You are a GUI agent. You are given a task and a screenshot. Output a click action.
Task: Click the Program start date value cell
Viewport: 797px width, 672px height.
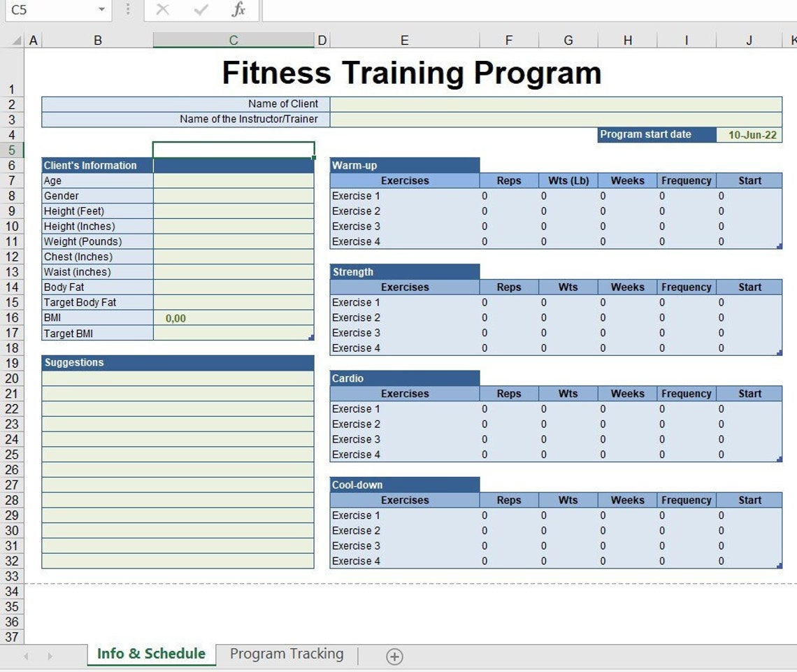(x=749, y=134)
